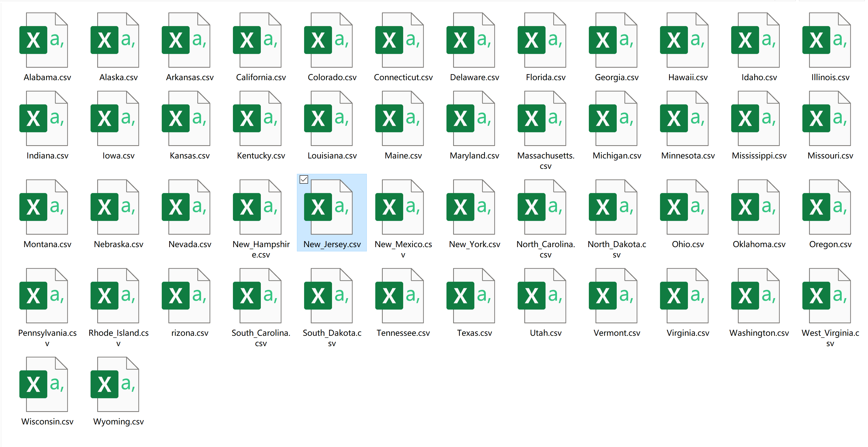
Task: Uncheck the New_Jersey.csv selection checkbox
Action: 304,179
